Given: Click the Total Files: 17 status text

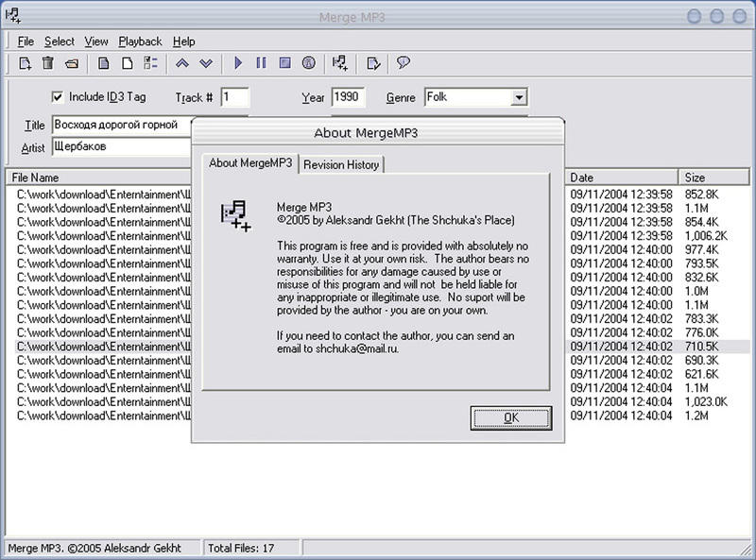Looking at the screenshot, I should 241,548.
